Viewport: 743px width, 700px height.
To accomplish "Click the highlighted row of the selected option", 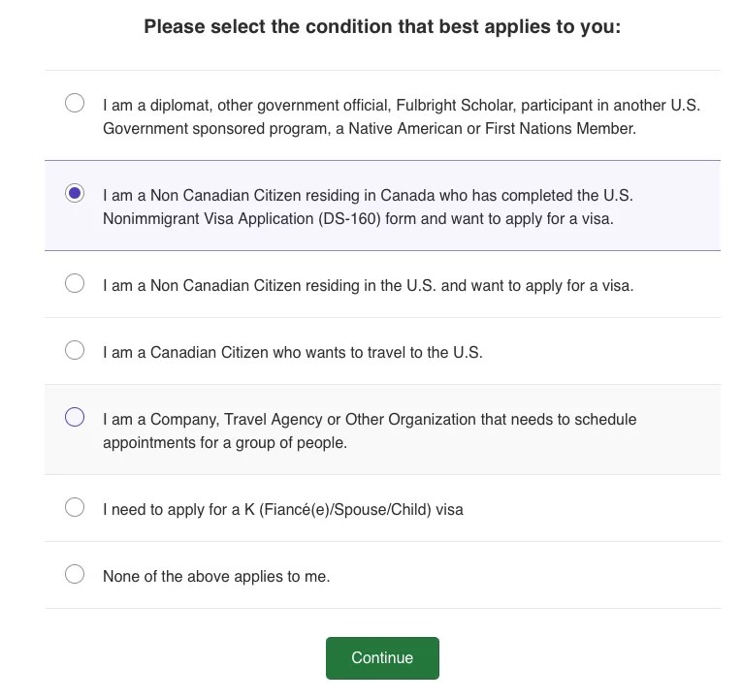I will (x=382, y=206).
